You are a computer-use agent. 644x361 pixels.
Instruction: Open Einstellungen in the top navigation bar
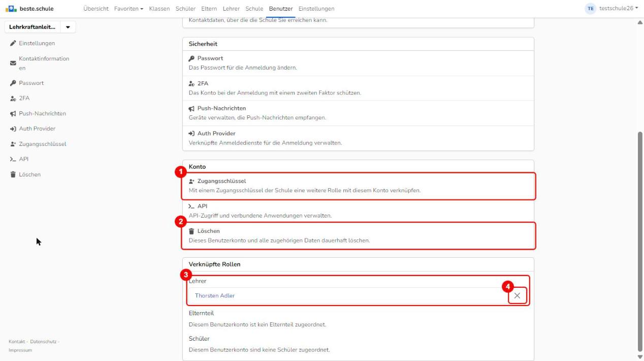316,9
